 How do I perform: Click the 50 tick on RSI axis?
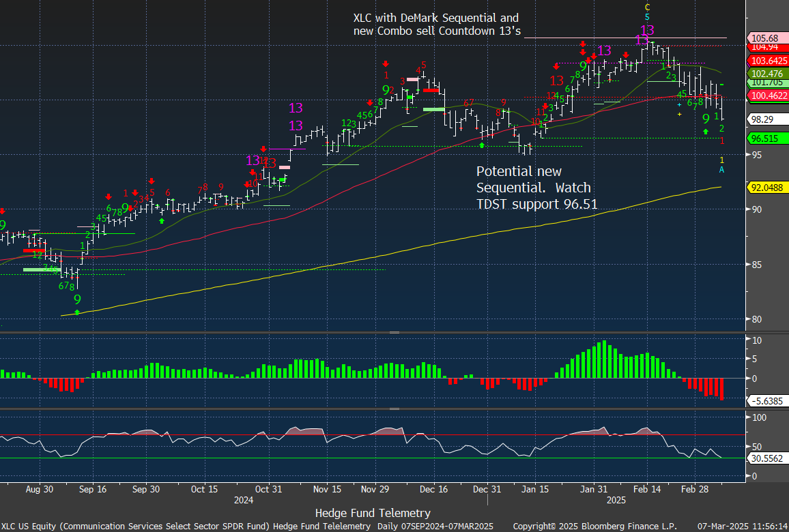pos(756,447)
